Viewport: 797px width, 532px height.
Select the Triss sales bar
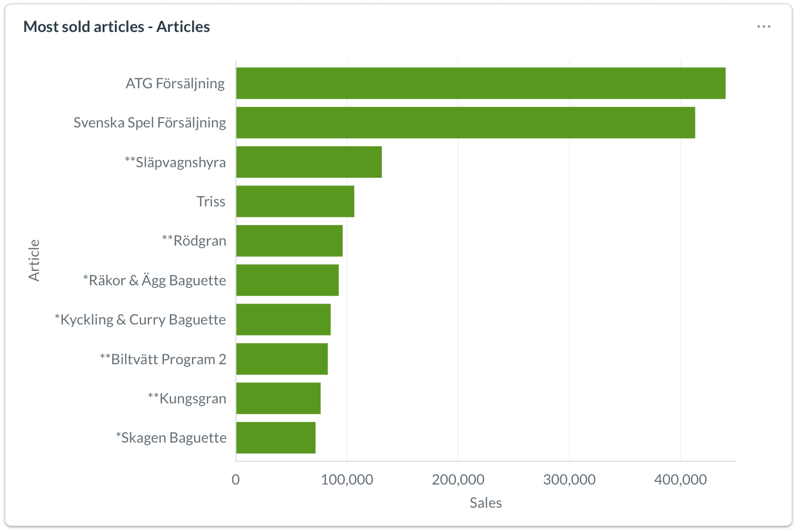pyautogui.click(x=295, y=201)
